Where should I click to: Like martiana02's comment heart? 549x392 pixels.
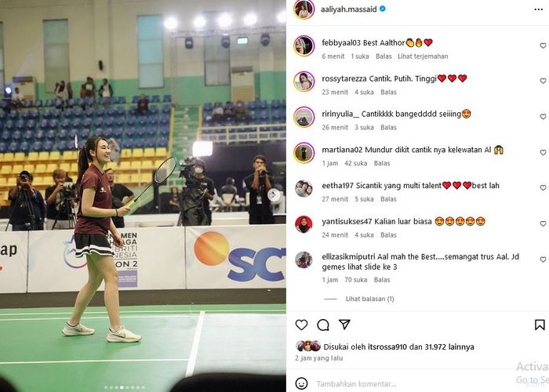543,153
